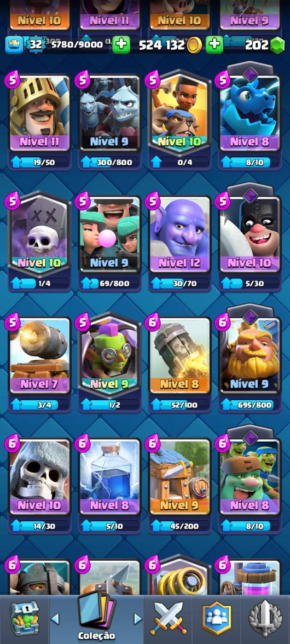Image resolution: width=290 pixels, height=644 pixels.
Task: Tap the blue crown level badge
Action: coord(13,45)
